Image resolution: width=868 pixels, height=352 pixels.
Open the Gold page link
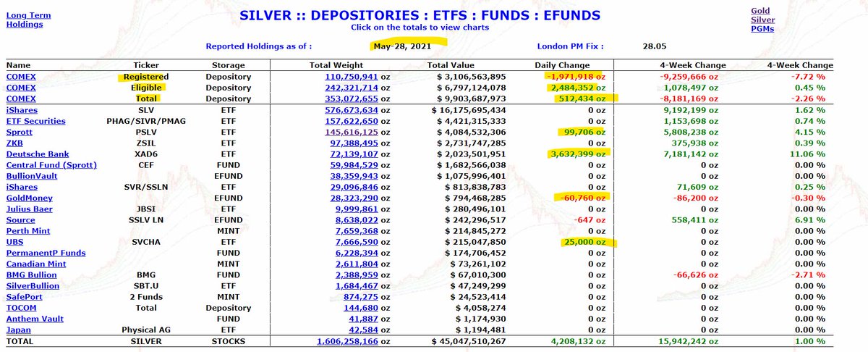click(x=760, y=11)
